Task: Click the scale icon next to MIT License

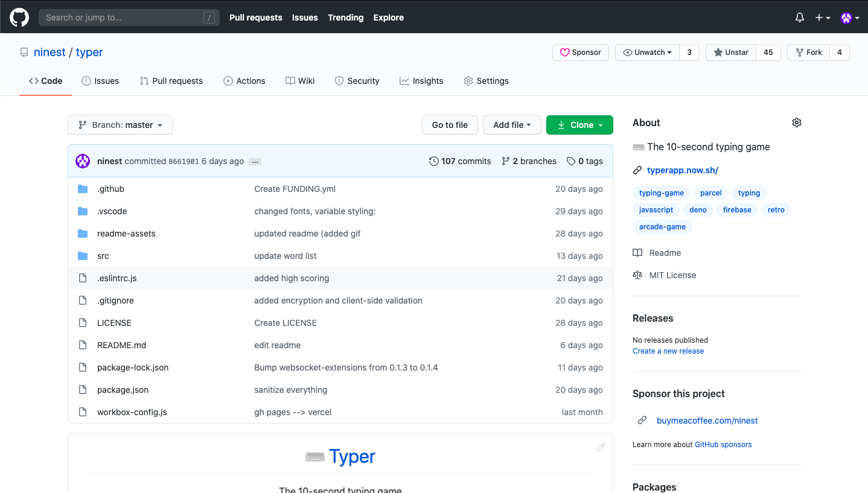Action: (x=637, y=275)
